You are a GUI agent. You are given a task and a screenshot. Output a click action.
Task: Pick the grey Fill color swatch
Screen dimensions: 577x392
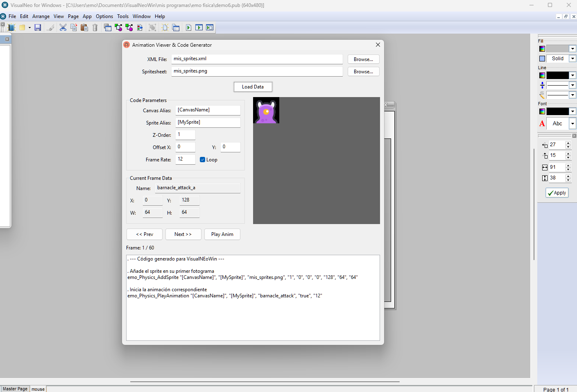click(x=558, y=49)
